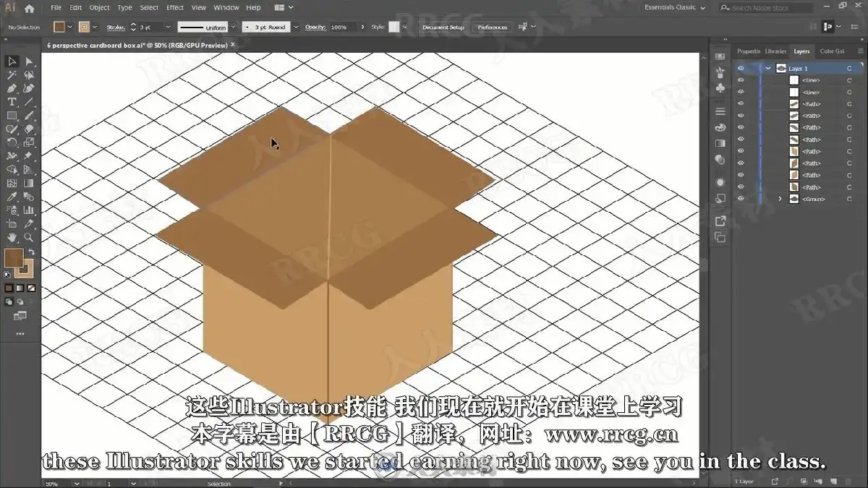Hide the second <Line> sublayer

[x=740, y=92]
